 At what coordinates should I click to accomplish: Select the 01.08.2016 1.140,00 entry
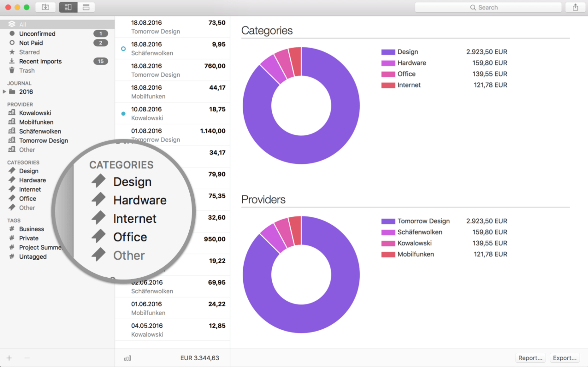point(173,135)
